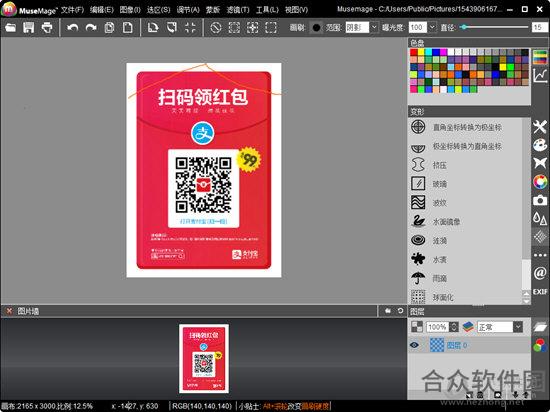The width and height of the screenshot is (550, 412).
Task: Open the 文件(F) menu
Action: [72, 10]
